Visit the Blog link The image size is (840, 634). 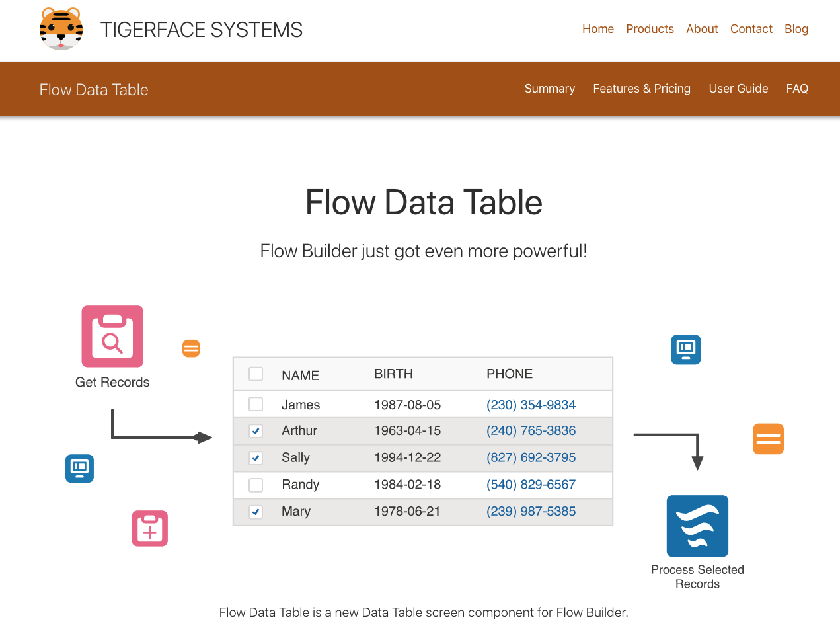(x=796, y=29)
